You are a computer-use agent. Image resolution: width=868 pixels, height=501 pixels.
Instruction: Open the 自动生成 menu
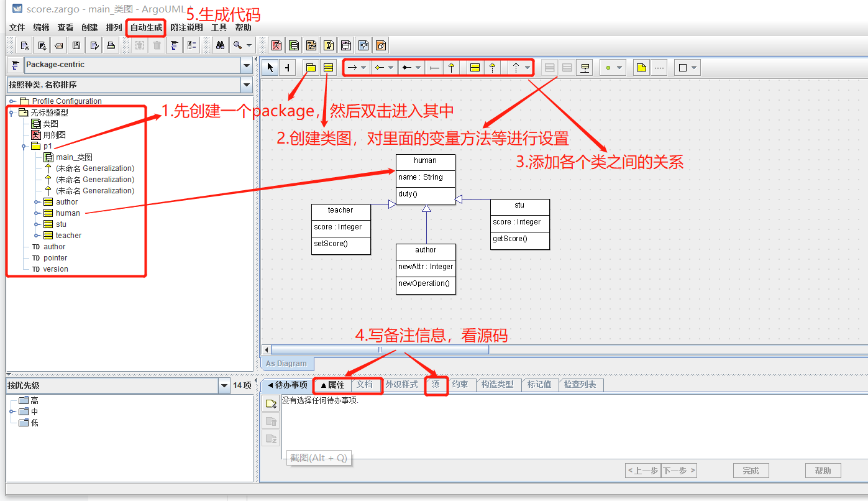point(145,27)
